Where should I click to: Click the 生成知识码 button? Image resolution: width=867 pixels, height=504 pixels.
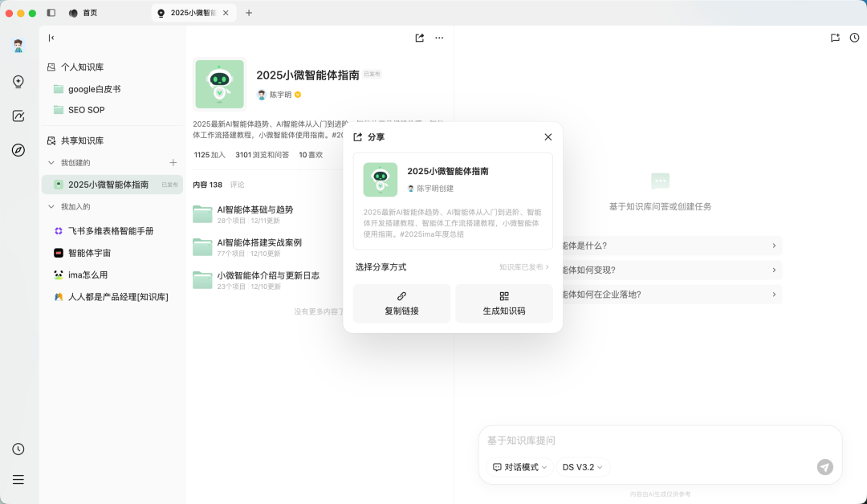tap(504, 303)
